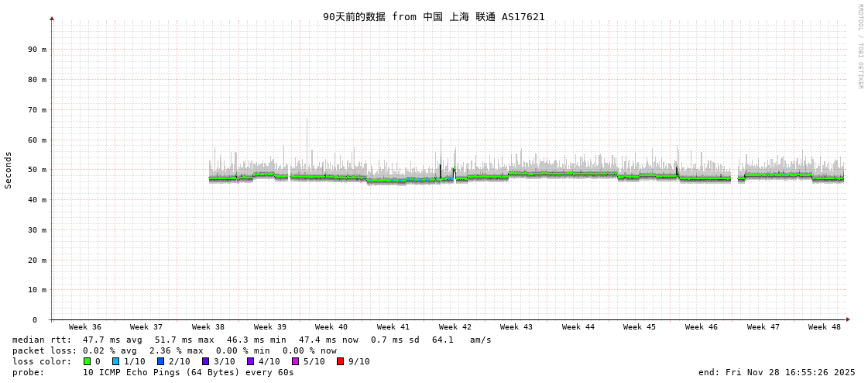Select the Week 45 x-axis label
The height and width of the screenshot is (383, 868).
640,327
